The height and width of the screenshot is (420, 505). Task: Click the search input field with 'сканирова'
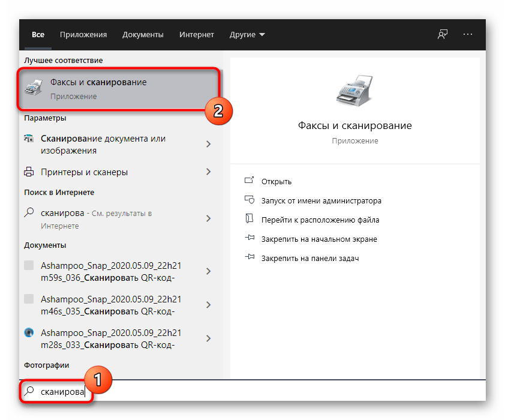270,392
